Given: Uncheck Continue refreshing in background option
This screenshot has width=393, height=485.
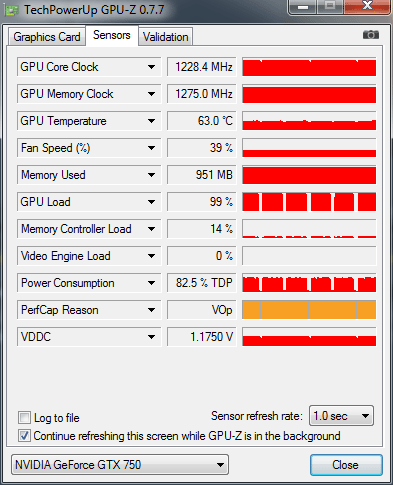Looking at the screenshot, I should pos(24,436).
